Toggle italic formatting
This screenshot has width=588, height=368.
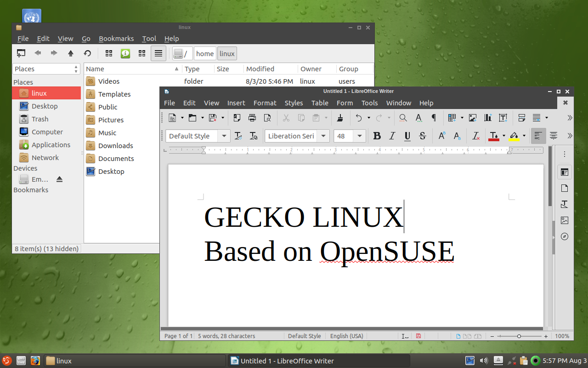(x=392, y=136)
